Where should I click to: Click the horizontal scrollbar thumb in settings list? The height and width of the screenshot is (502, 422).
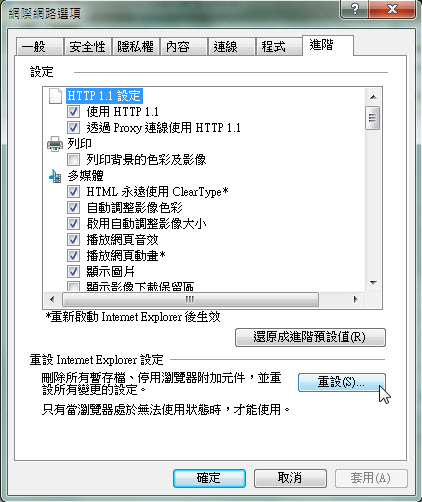(190, 299)
